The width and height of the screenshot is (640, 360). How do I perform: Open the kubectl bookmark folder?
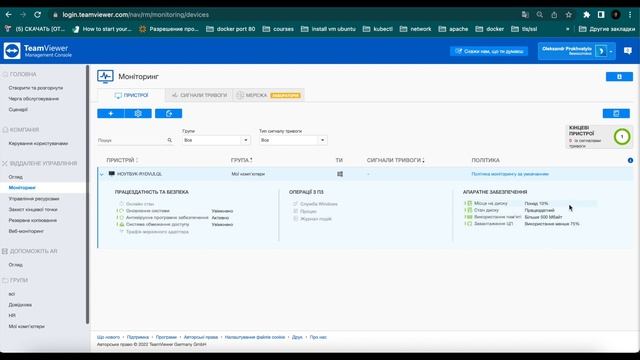tap(378, 29)
